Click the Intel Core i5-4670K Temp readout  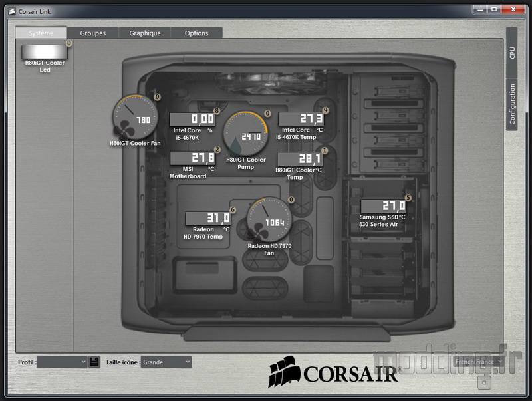pos(301,119)
